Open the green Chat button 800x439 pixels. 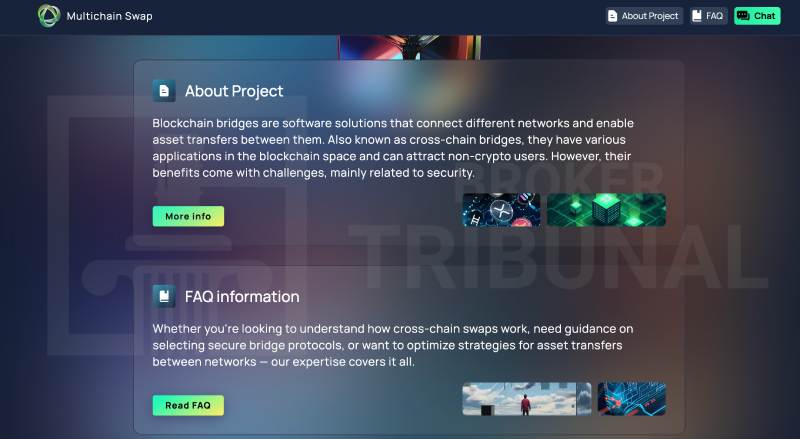click(x=757, y=16)
